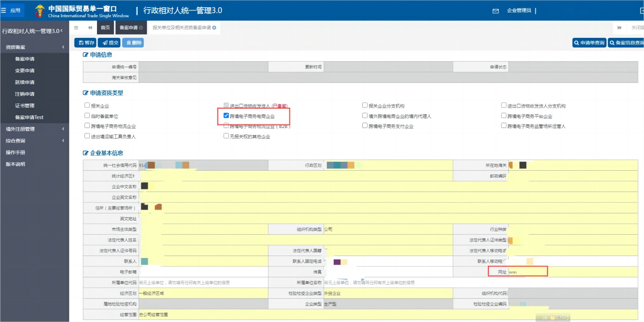Switch to the 首页 tab

(x=105, y=28)
